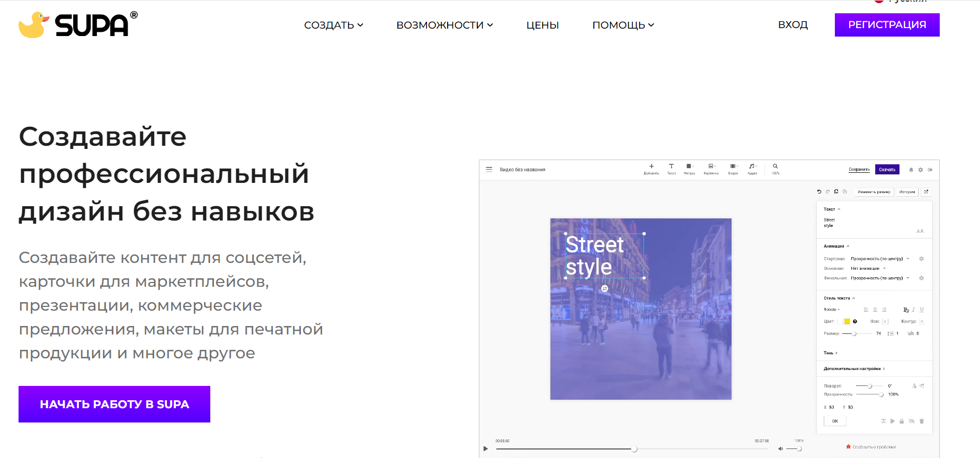The height and width of the screenshot is (458, 980).
Task: Toggle bold text style
Action: point(906,310)
